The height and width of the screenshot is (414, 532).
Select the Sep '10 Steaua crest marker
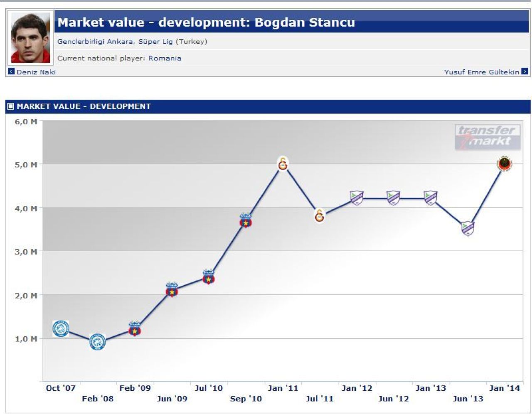pos(246,220)
